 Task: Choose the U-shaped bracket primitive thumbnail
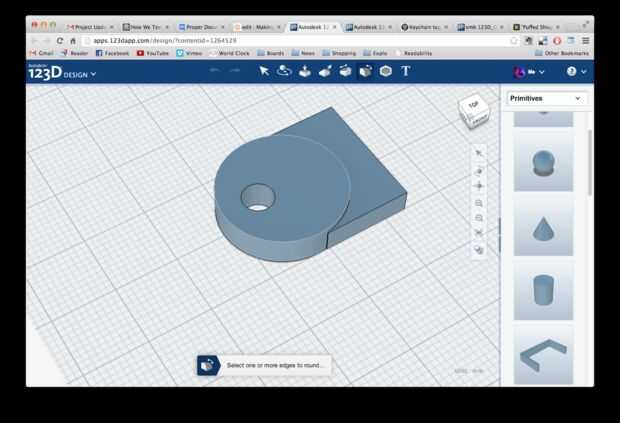(543, 356)
